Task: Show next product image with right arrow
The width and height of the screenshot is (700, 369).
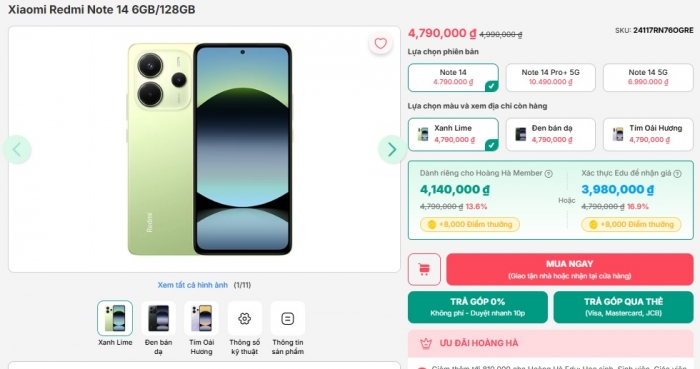Action: point(392,149)
